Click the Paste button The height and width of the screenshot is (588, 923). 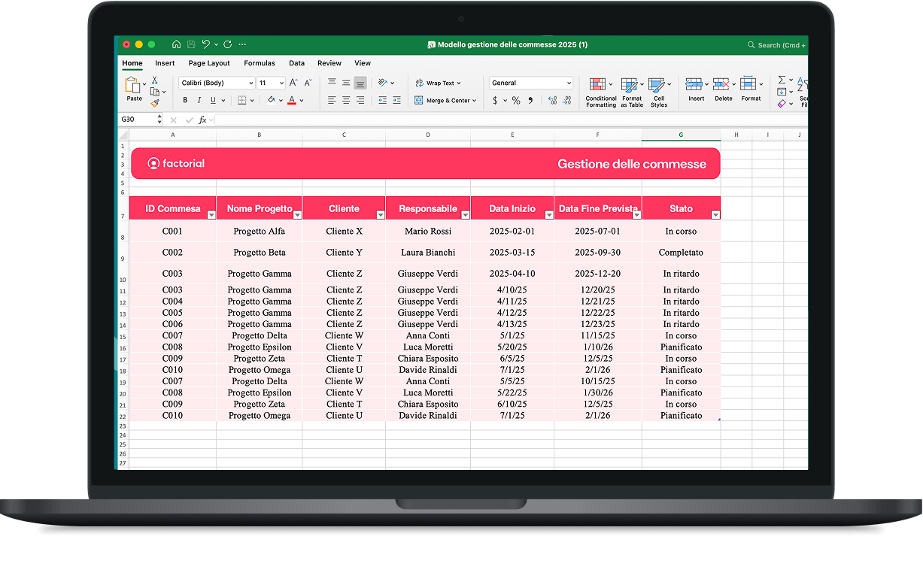(x=134, y=89)
